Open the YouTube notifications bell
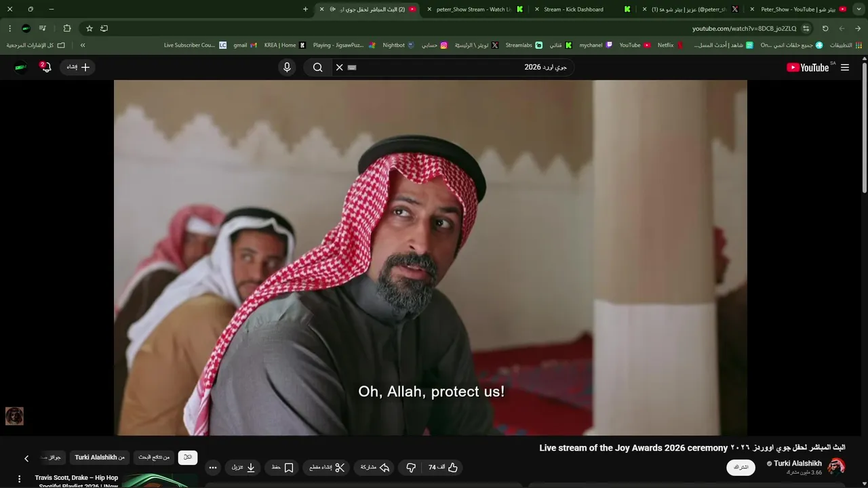Screen dimensions: 868x488 45,67
